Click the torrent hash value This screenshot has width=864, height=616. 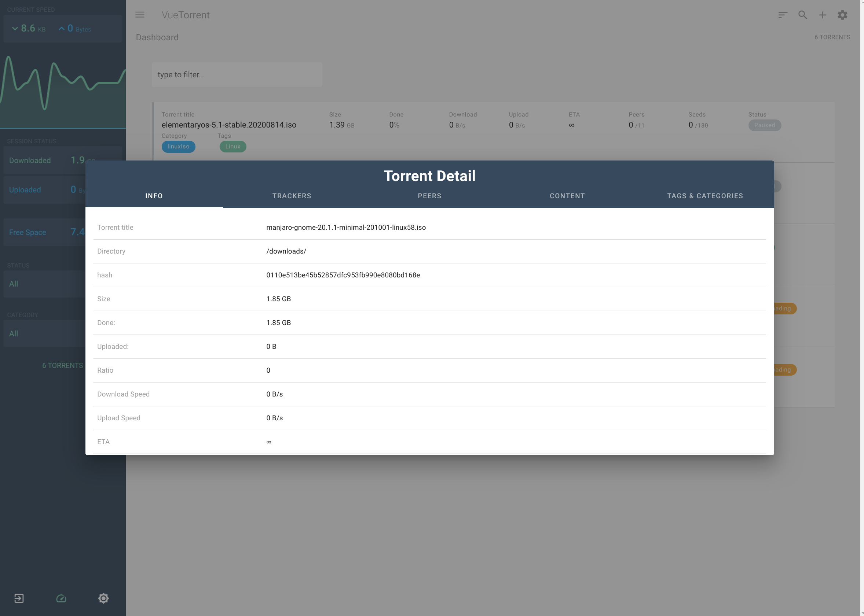tap(343, 275)
